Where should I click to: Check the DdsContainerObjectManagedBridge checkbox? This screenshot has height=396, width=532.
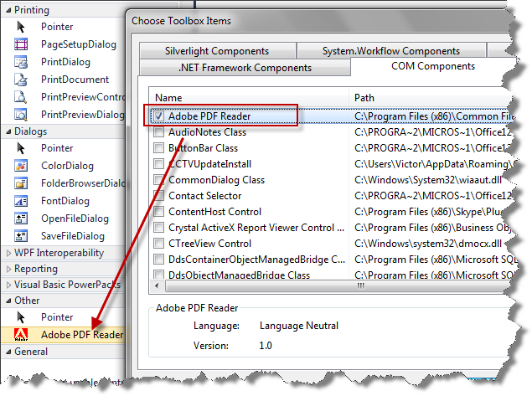158,260
